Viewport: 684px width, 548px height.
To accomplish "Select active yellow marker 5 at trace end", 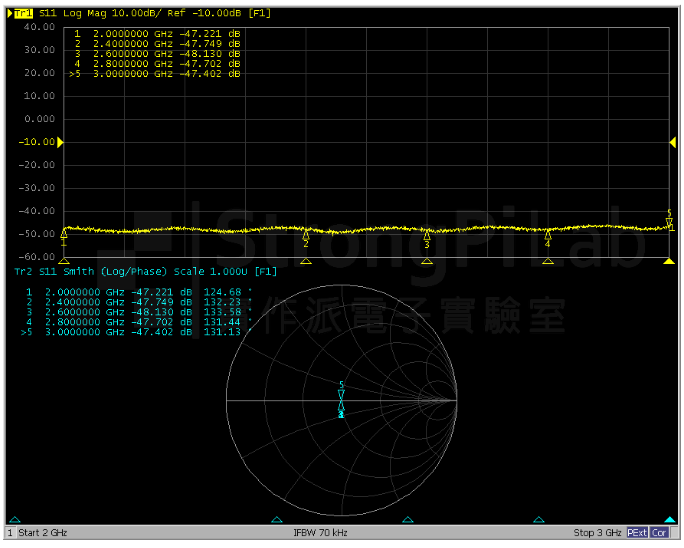I will pyautogui.click(x=669, y=219).
